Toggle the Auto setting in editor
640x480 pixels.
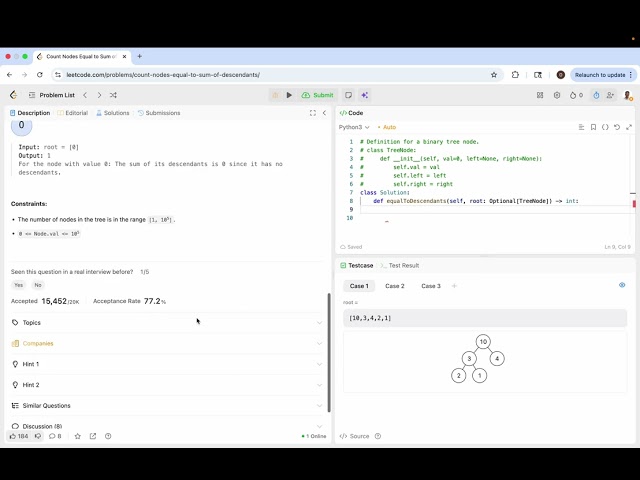(387, 127)
